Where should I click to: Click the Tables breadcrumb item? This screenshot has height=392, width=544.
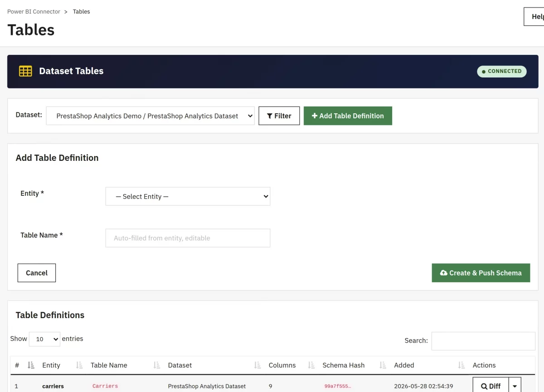[81, 11]
